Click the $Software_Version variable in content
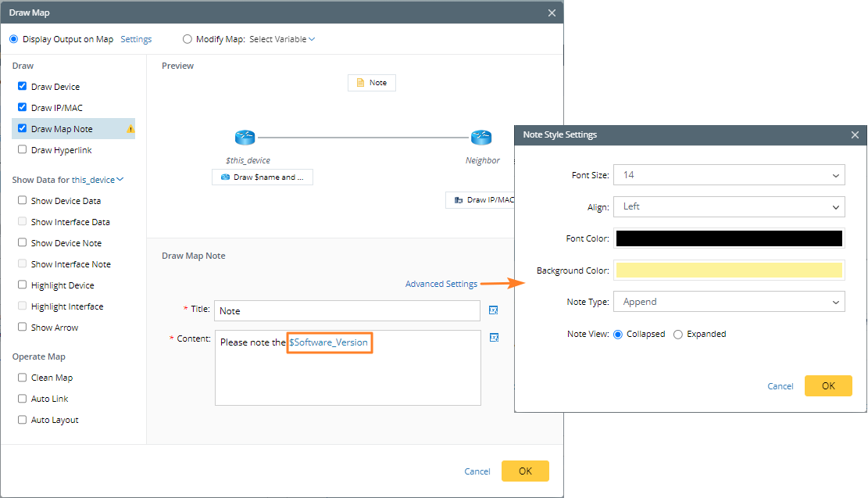This screenshot has height=498, width=868. (x=329, y=342)
